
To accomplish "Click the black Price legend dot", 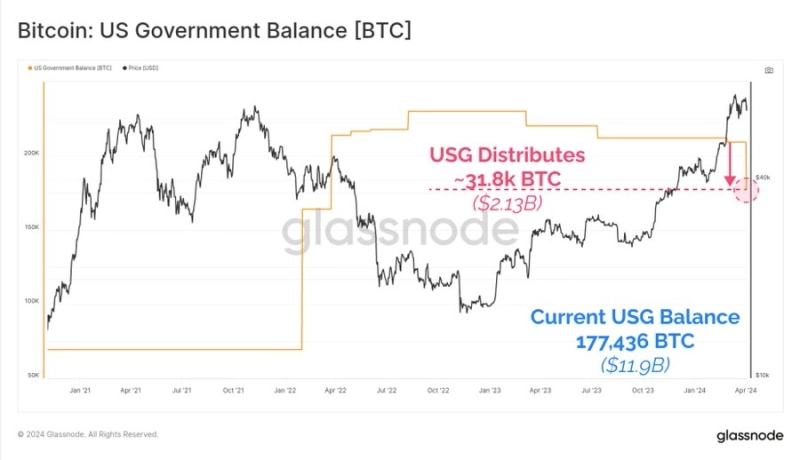I will point(122,68).
